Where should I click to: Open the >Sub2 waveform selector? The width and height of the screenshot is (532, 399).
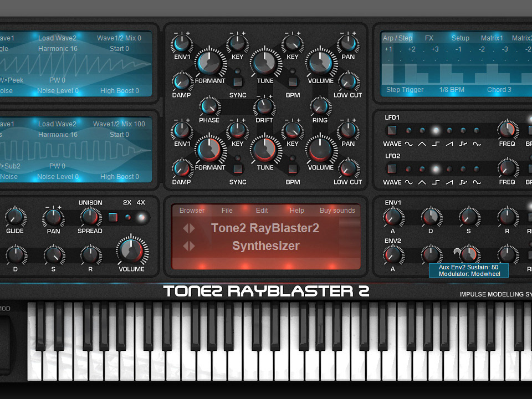pos(10,166)
